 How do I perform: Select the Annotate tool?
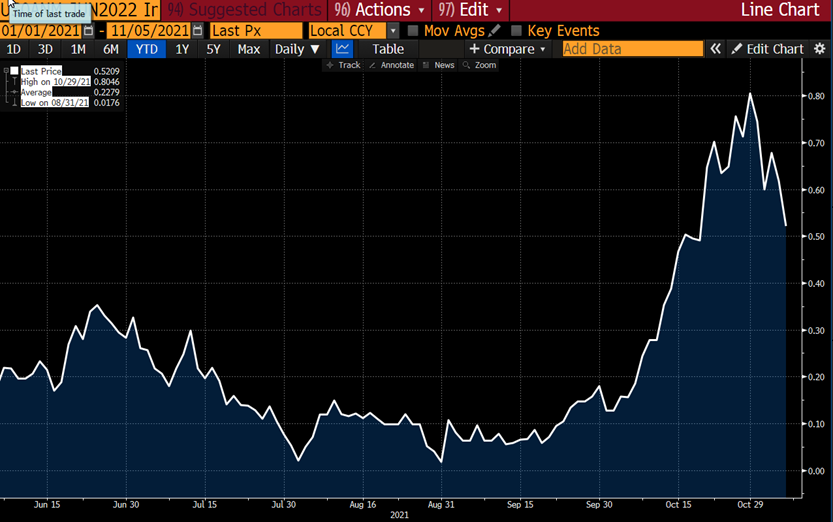(x=391, y=65)
